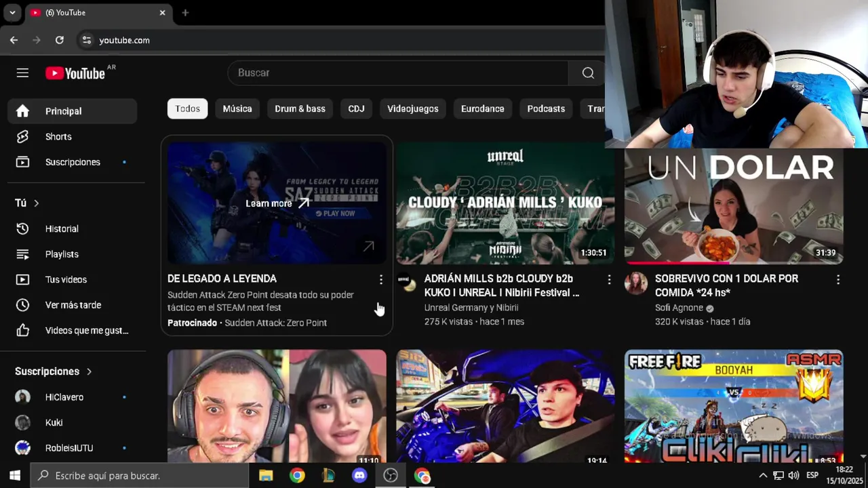
Task: Open the blue car video thumbnail
Action: pos(505,407)
